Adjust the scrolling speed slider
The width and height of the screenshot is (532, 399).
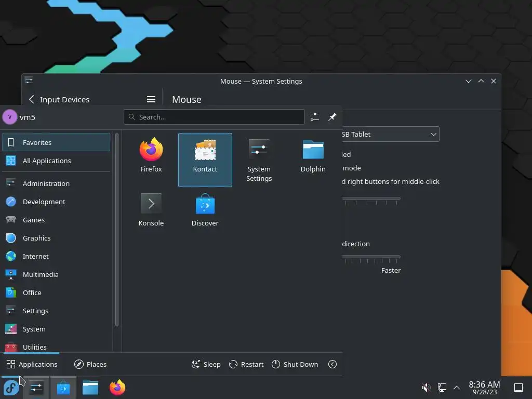(x=371, y=257)
